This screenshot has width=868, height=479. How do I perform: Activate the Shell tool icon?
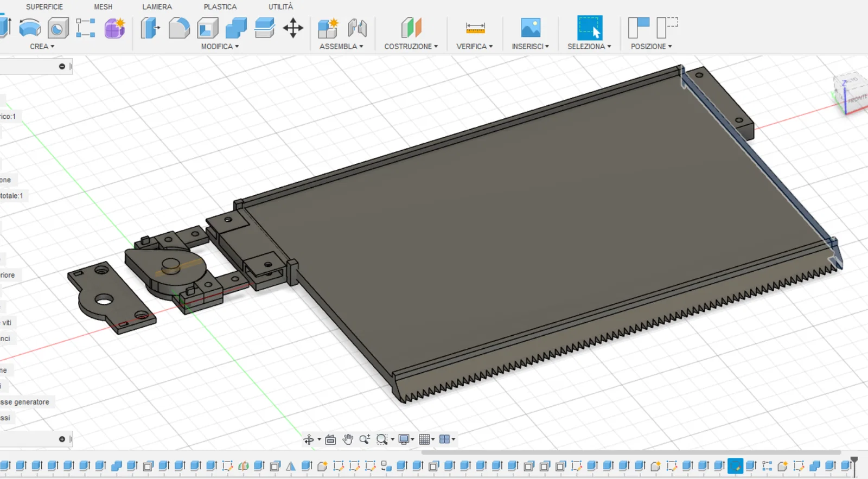[x=208, y=28]
